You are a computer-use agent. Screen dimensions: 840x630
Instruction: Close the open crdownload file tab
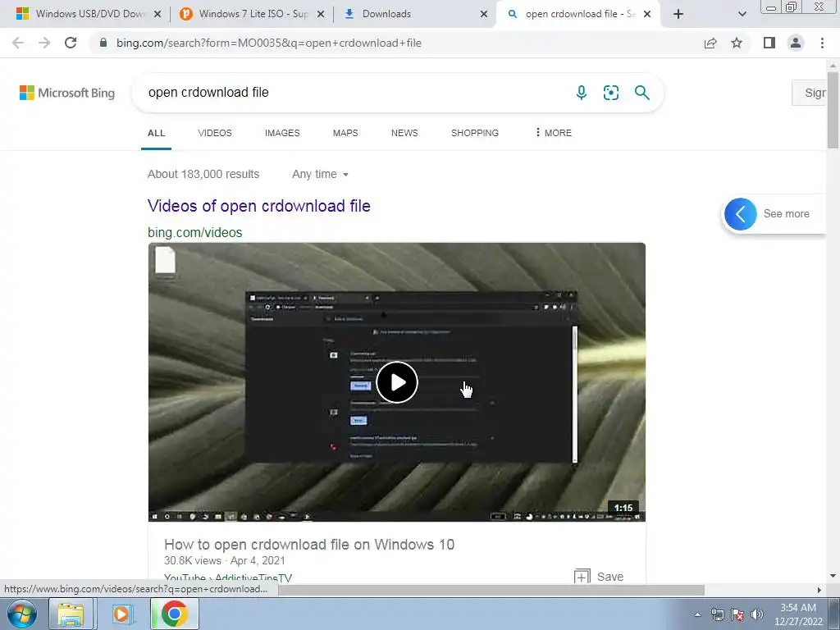(647, 14)
